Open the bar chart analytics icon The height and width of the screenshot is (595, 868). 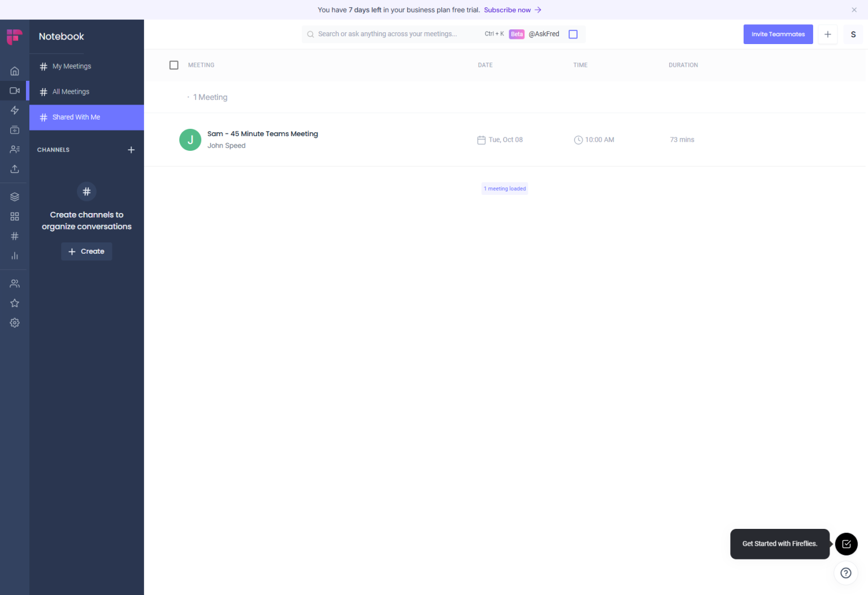coord(15,256)
